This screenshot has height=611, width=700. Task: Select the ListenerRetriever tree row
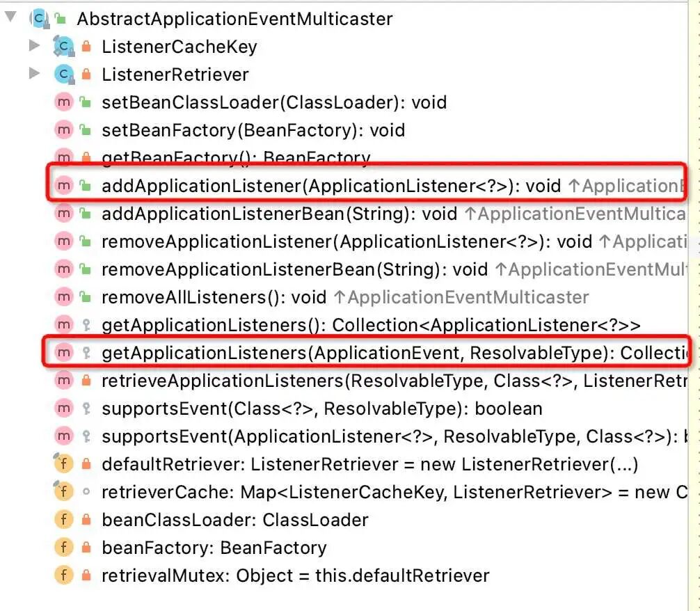(175, 74)
